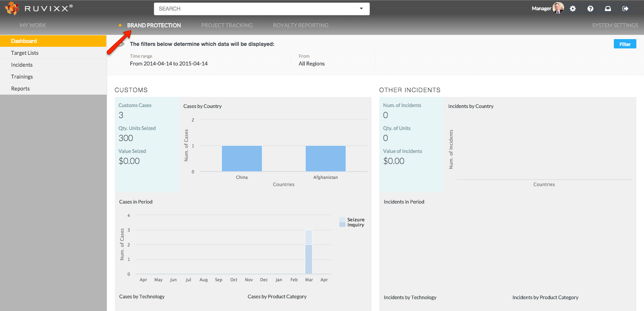Click the Filter button
The width and height of the screenshot is (644, 311).
pos(624,44)
